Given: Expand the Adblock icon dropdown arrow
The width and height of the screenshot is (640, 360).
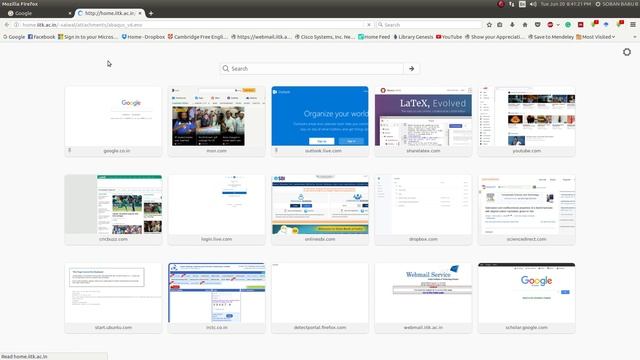Looking at the screenshot, I should tap(558, 25).
